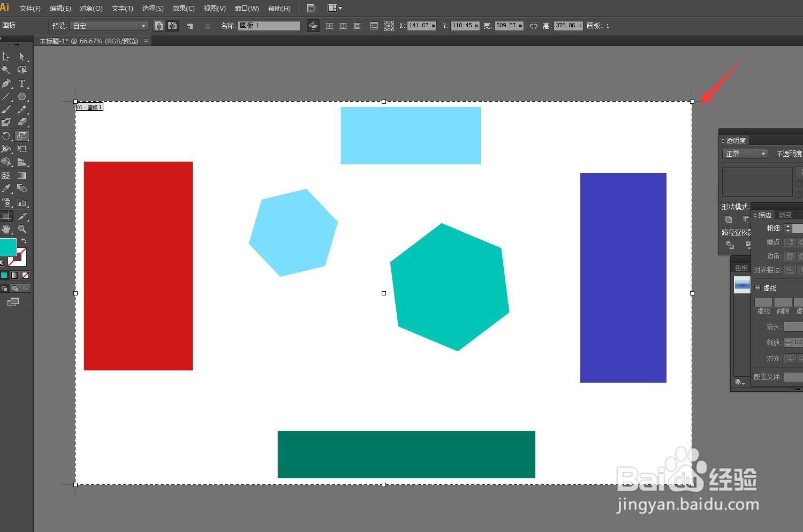Click the teal Fill color swatch
The height and width of the screenshot is (532, 803).
pos(7,247)
